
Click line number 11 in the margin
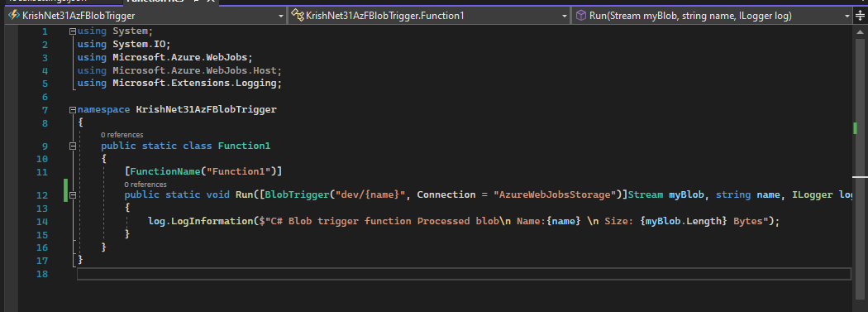42,172
